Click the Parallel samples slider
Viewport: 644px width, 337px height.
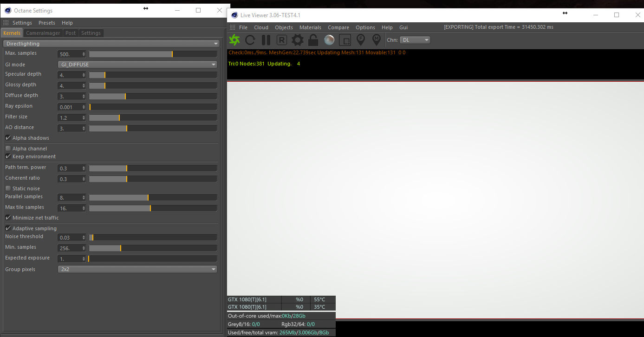(x=153, y=197)
